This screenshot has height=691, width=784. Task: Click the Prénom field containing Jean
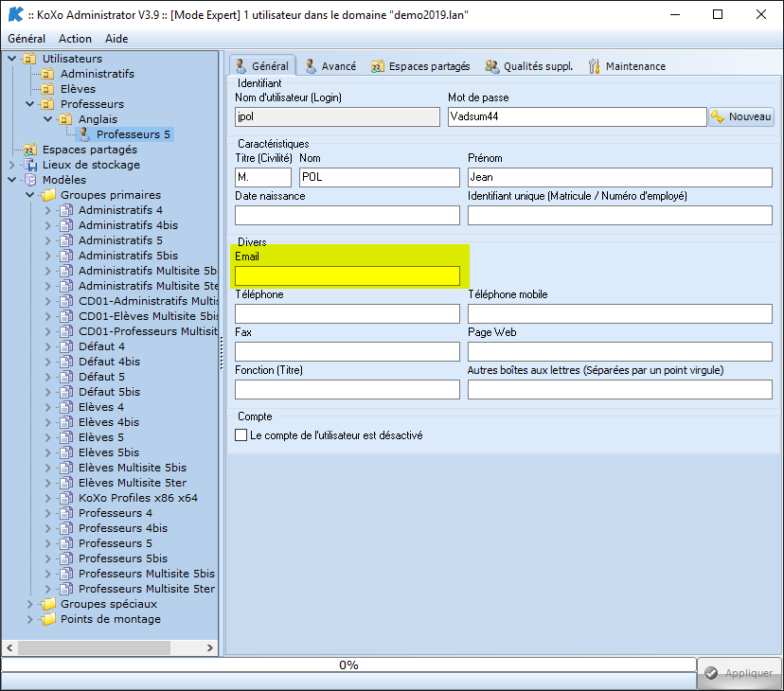click(620, 177)
